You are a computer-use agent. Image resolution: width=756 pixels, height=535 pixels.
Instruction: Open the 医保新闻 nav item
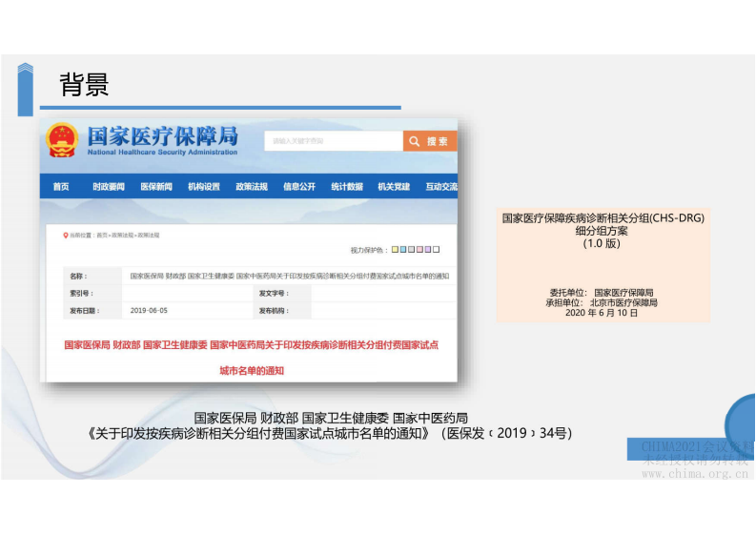pos(156,187)
